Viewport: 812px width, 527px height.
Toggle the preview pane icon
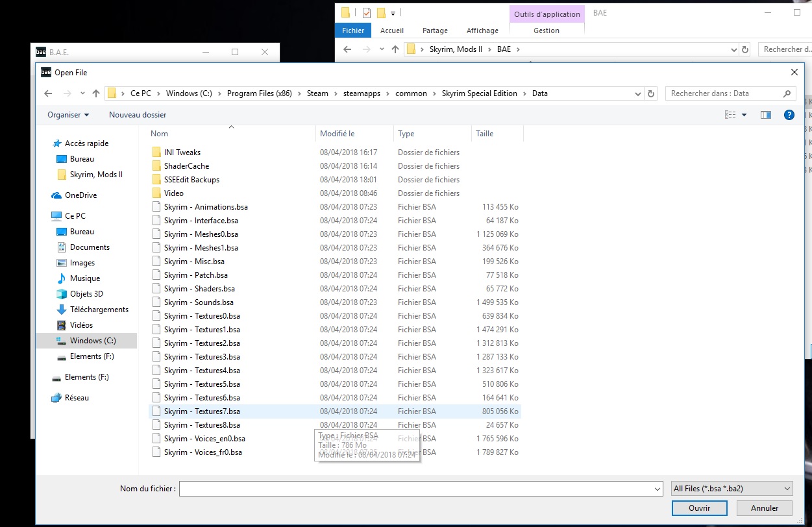(x=766, y=115)
